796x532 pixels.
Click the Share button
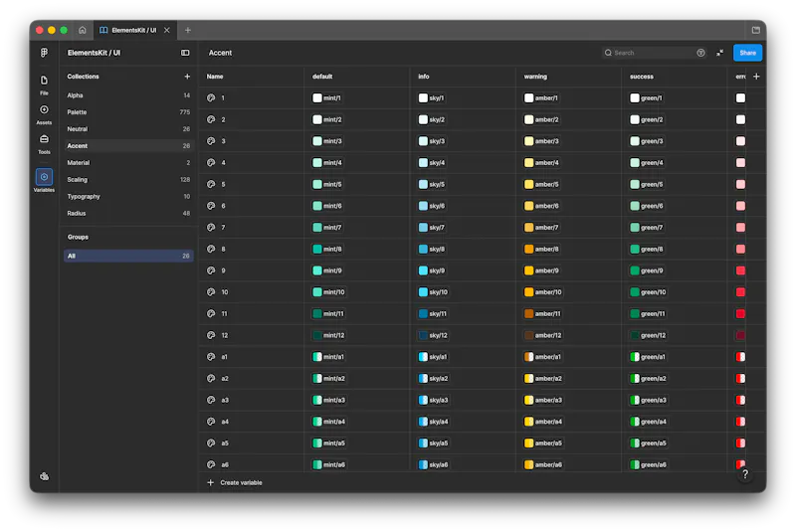pos(747,53)
